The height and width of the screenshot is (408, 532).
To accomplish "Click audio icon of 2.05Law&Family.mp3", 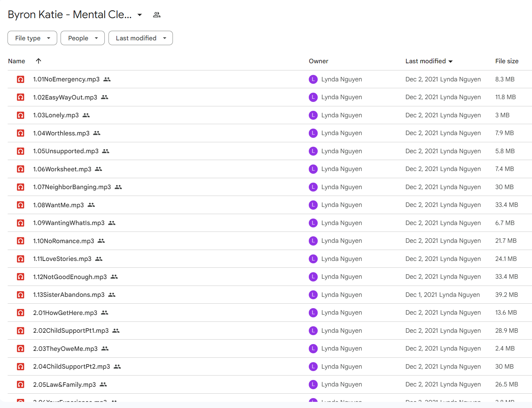I will point(21,384).
